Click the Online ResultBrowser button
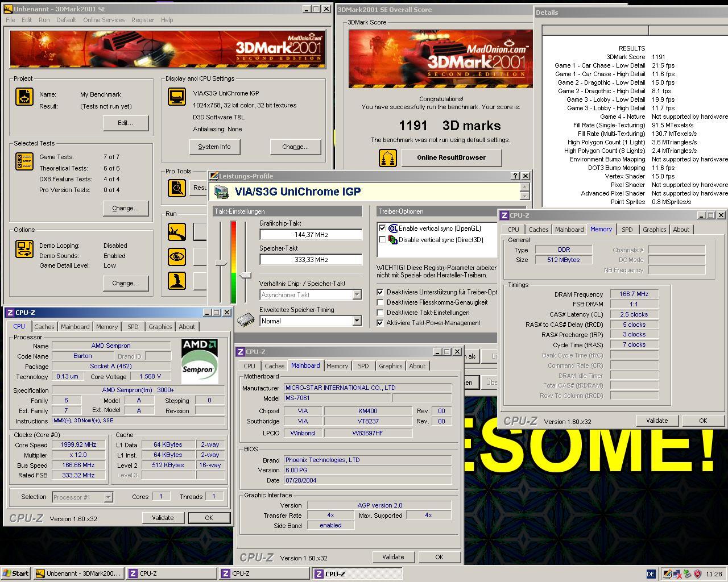Screen dimensions: 728x582 pos(452,157)
